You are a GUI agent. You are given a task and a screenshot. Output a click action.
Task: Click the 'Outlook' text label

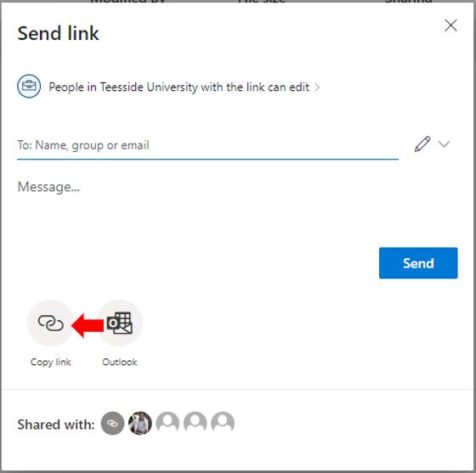(120, 362)
